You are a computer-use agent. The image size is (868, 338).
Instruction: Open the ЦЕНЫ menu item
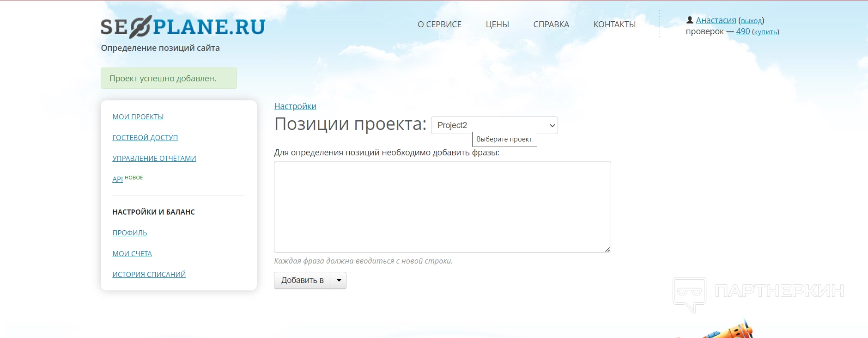coord(497,25)
